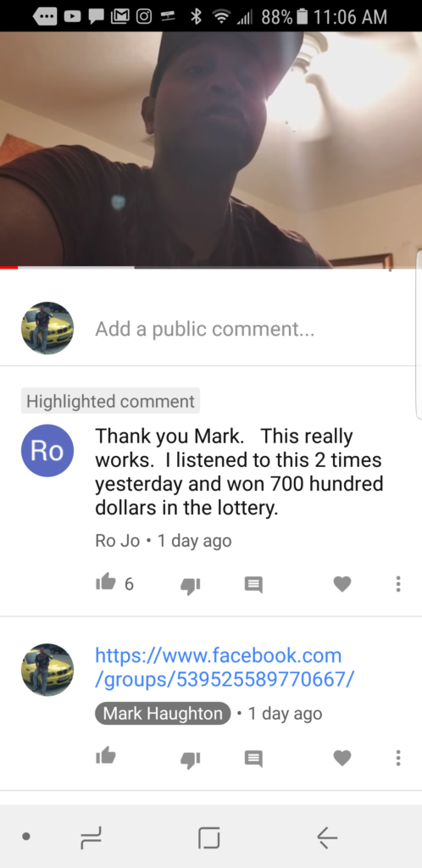The image size is (422, 868).
Task: Seek on the video progress bar
Action: (x=211, y=268)
